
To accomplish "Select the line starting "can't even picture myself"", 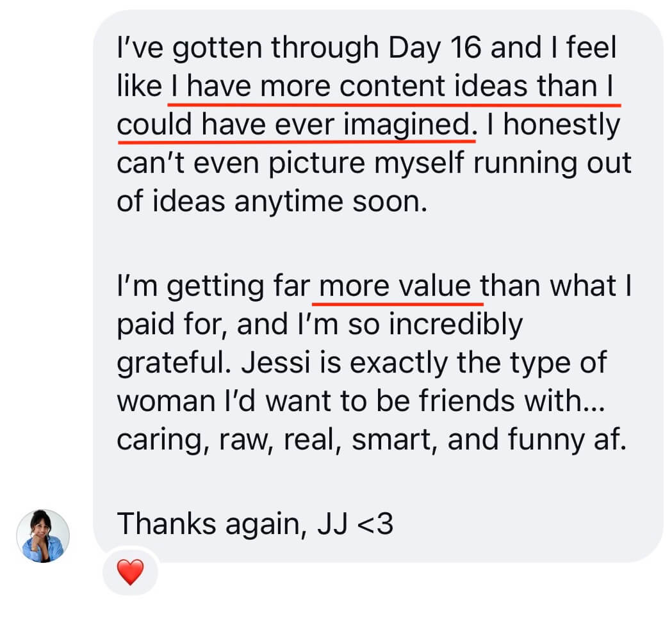I will pos(374,163).
